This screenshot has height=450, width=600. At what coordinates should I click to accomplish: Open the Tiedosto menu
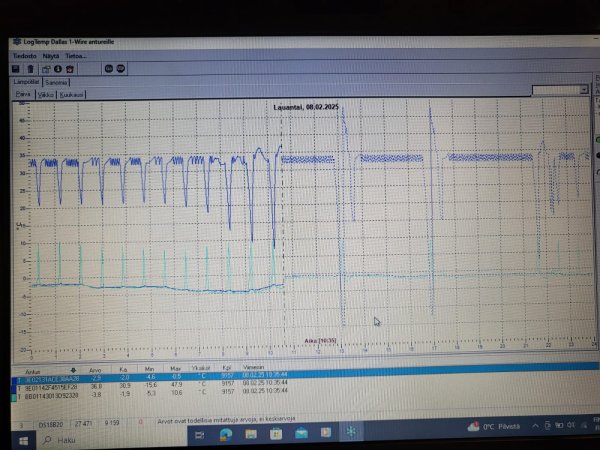point(24,56)
